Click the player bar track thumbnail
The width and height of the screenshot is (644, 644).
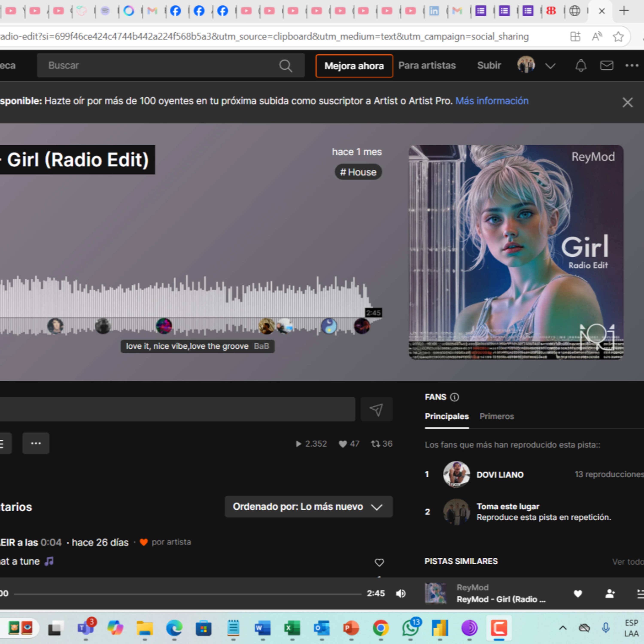436,593
